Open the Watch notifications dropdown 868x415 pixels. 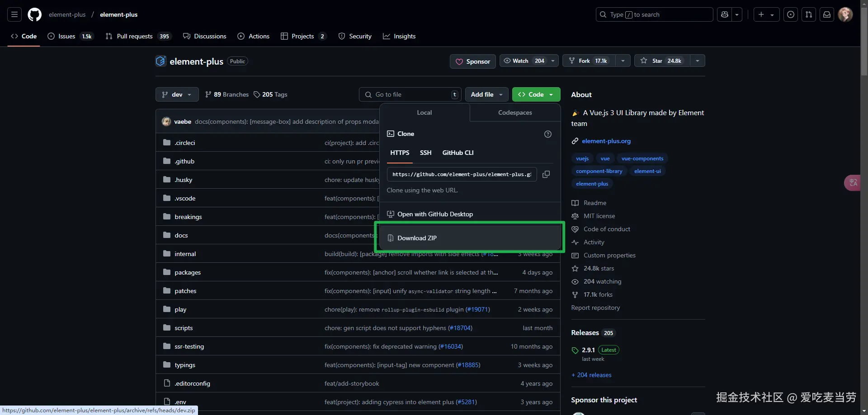pyautogui.click(x=529, y=61)
